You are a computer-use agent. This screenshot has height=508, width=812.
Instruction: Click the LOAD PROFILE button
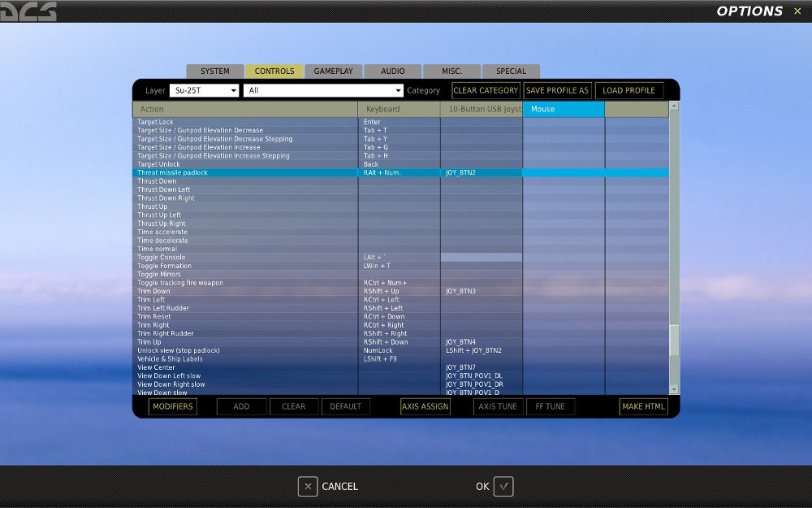pyautogui.click(x=628, y=90)
